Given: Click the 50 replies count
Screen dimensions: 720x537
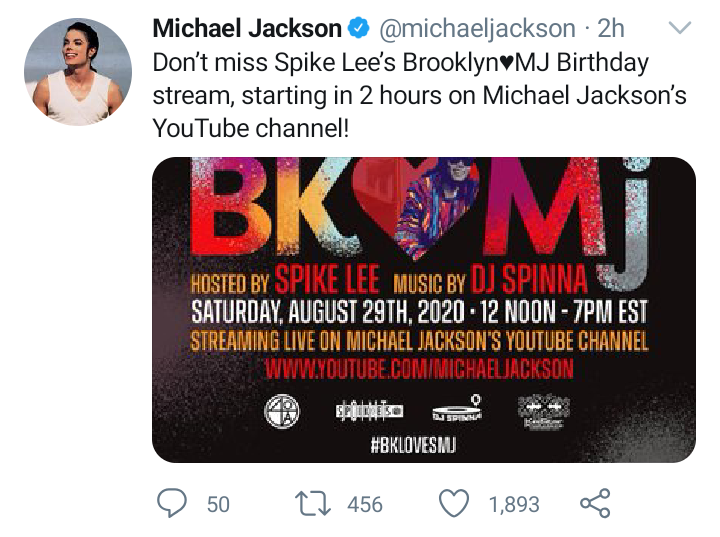Looking at the screenshot, I should tap(218, 504).
